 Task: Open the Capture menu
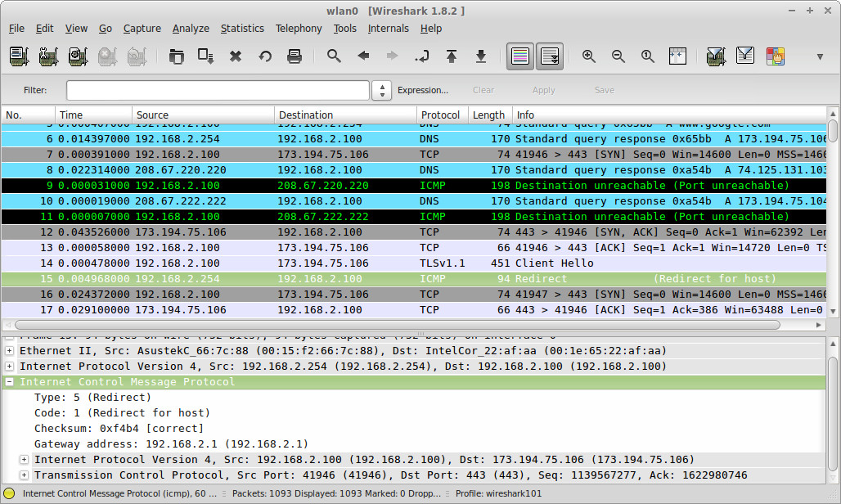(x=142, y=29)
